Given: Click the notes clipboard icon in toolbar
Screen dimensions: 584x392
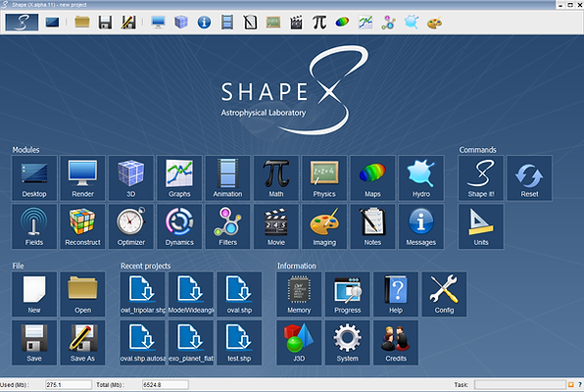Looking at the screenshot, I should (250, 23).
